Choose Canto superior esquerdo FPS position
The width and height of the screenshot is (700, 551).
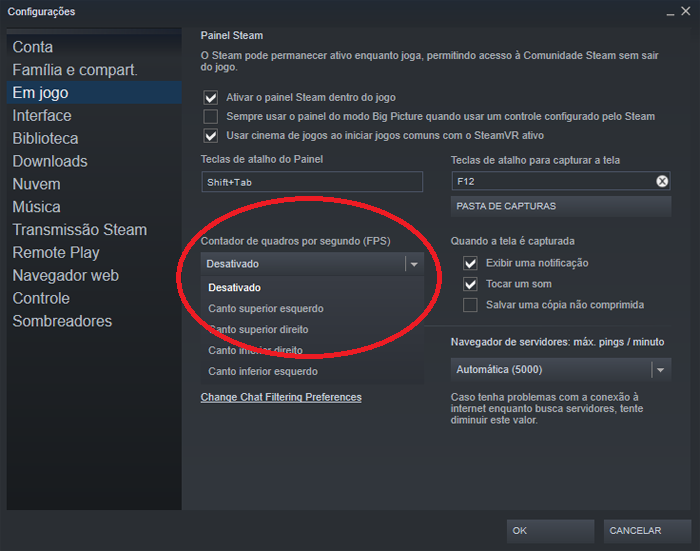tap(312, 309)
